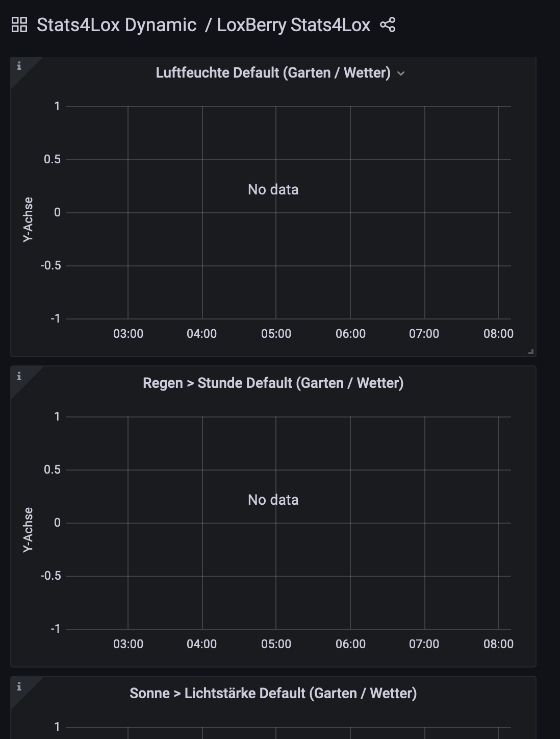The height and width of the screenshot is (739, 560).
Task: Click the Luftfeuchte Default panel title text
Action: click(x=273, y=72)
